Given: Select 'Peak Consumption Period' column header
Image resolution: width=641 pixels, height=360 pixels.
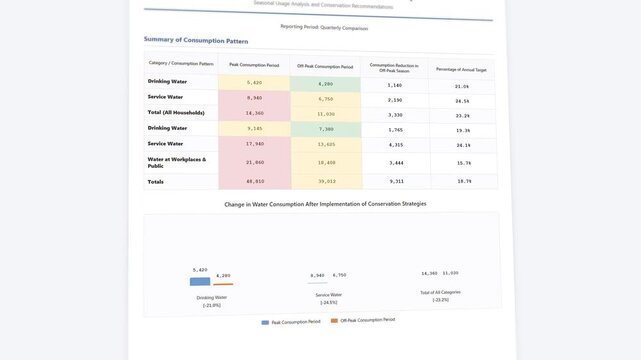Looking at the screenshot, I should [254, 65].
